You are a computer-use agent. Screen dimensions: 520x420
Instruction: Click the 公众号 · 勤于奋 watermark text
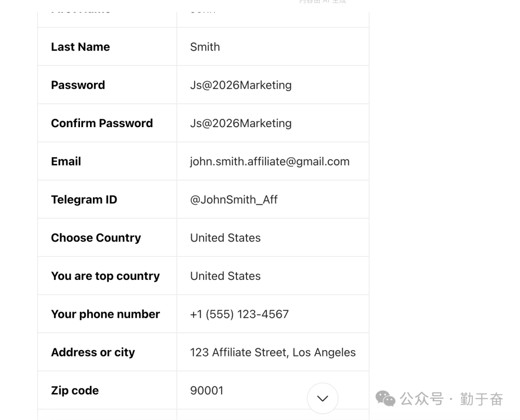452,399
